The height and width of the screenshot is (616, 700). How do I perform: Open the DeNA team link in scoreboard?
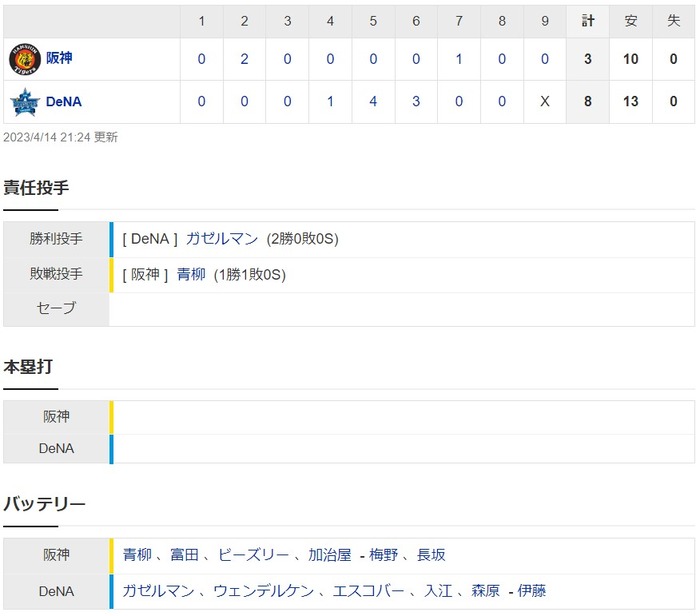(x=64, y=102)
